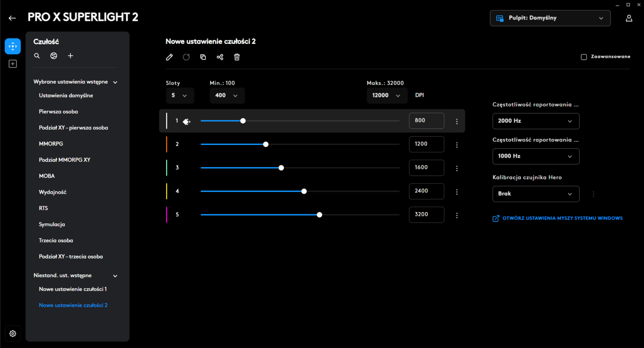This screenshot has width=644, height=348.
Task: Select Nowe ustawienie czułości 2
Action: point(73,305)
